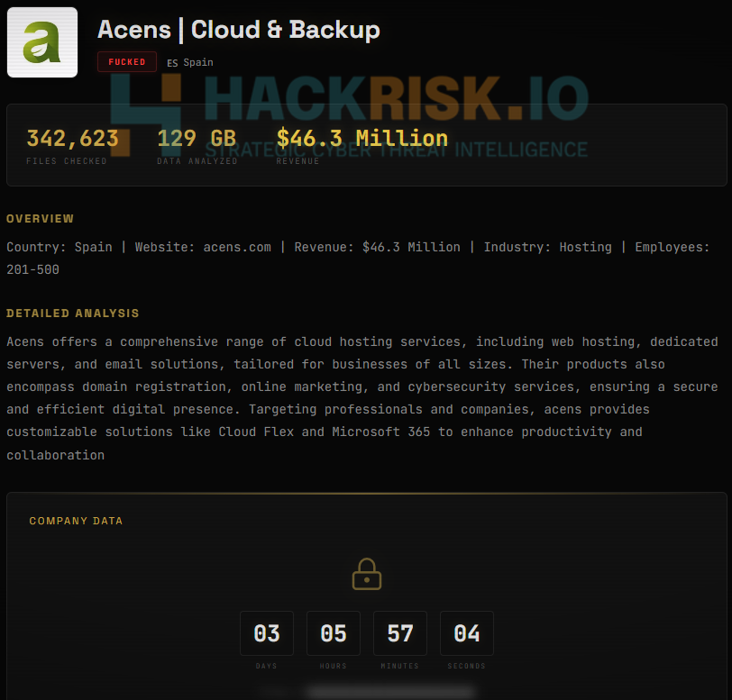Click the 04 seconds countdown box
Image resolution: width=732 pixels, height=700 pixels.
pos(467,633)
